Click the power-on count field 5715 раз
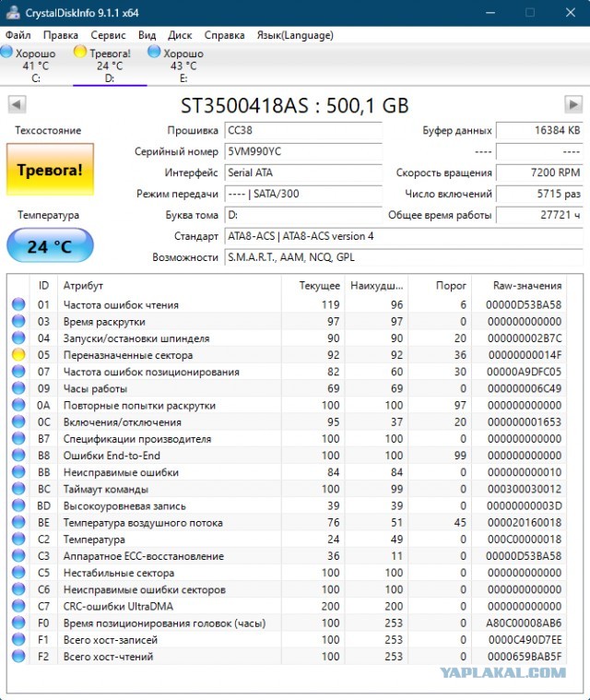This screenshot has height=700, width=590. coord(539,194)
